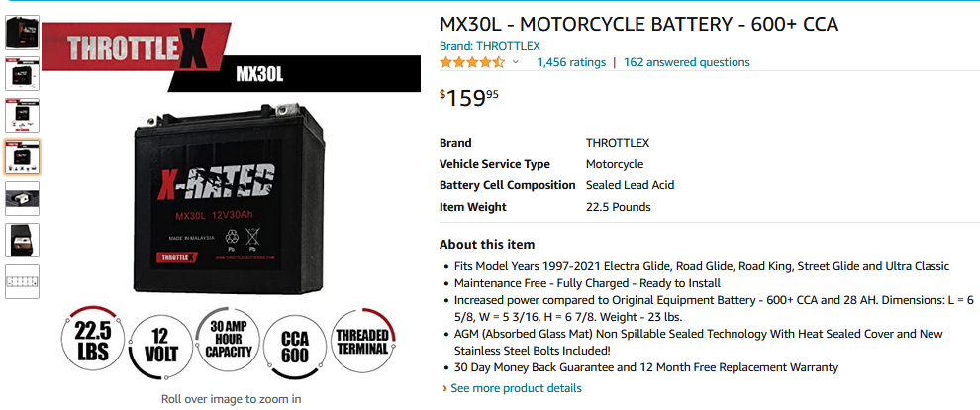Open the 1,456 ratings link

(571, 62)
